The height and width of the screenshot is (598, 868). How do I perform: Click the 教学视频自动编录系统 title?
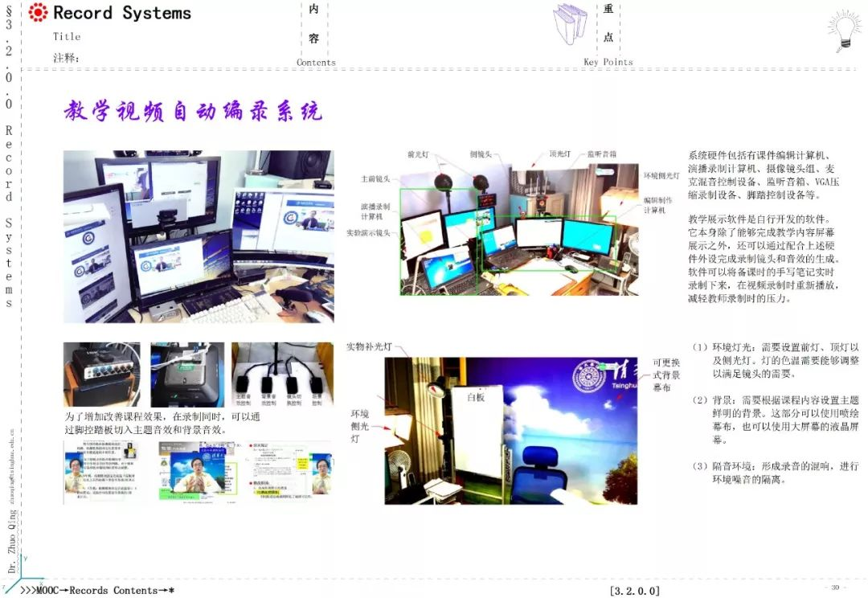click(x=193, y=111)
